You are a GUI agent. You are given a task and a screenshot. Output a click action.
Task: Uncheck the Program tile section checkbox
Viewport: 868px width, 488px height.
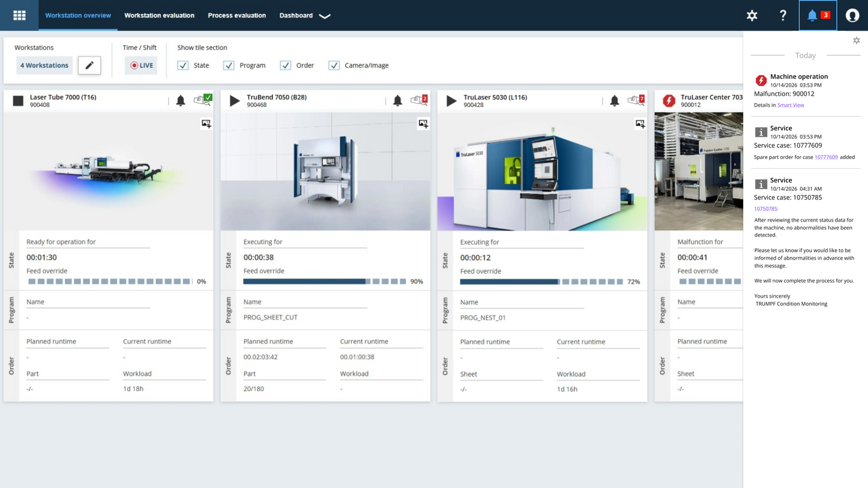coord(228,65)
